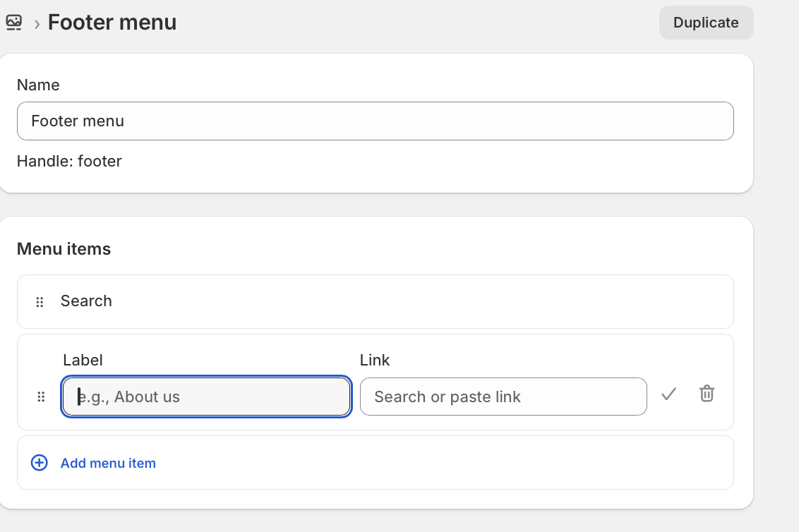Viewport: 799px width, 532px height.
Task: Click the Label field with About us placeholder
Action: coord(206,397)
